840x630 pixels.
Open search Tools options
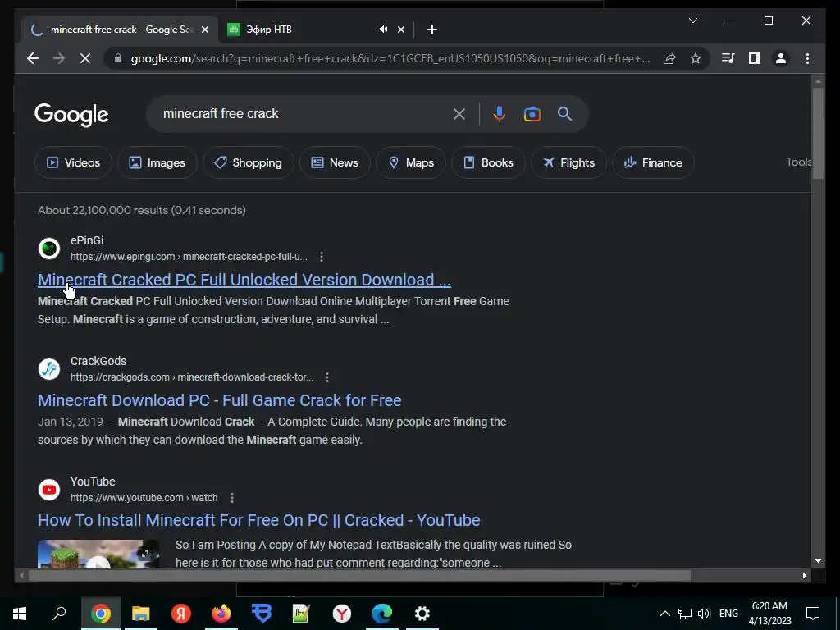[798, 162]
